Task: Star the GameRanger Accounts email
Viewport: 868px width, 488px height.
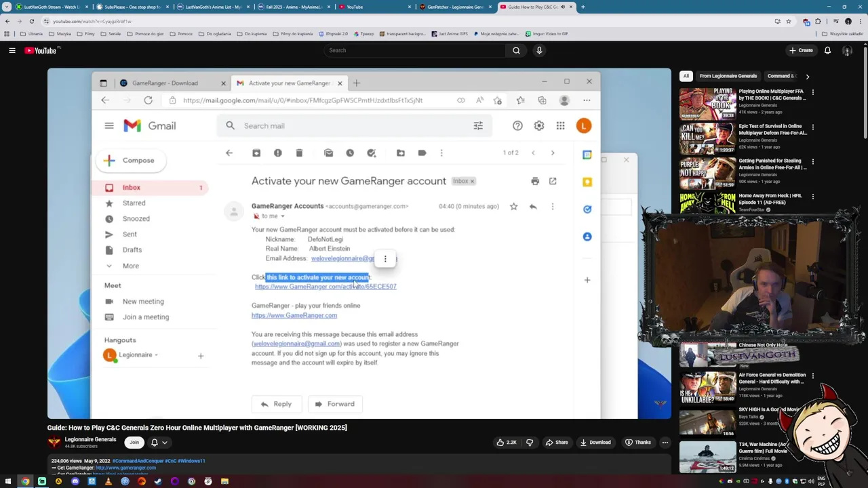Action: click(513, 206)
